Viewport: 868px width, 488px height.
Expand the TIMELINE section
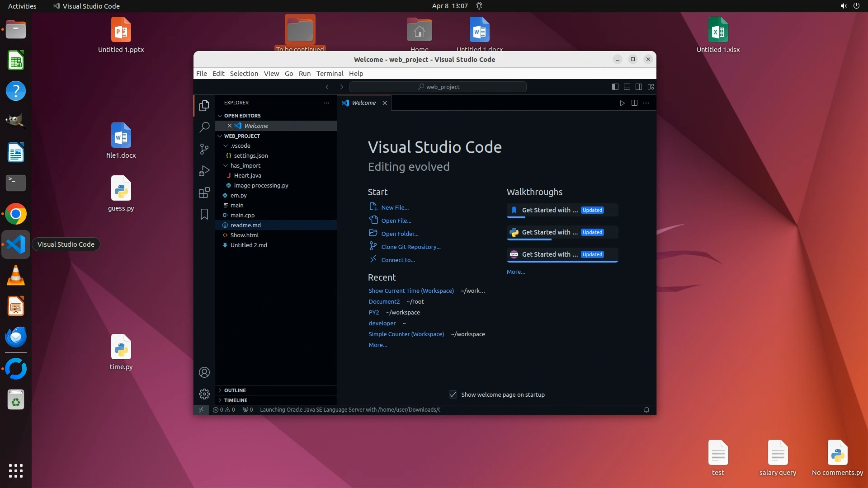pyautogui.click(x=236, y=400)
